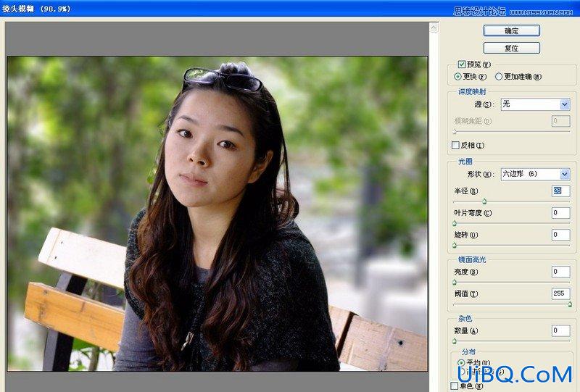
Task: Click the portrait preview image
Action: (217, 214)
